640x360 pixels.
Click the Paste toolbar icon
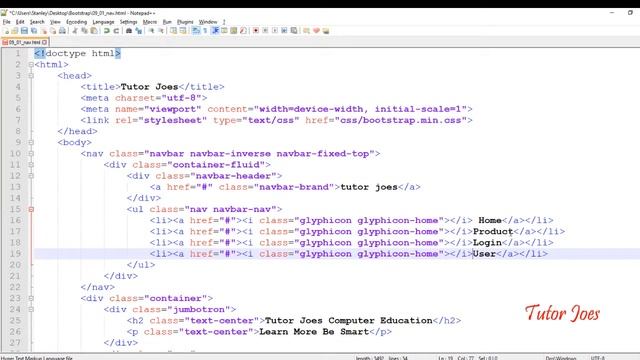pyautogui.click(x=94, y=31)
